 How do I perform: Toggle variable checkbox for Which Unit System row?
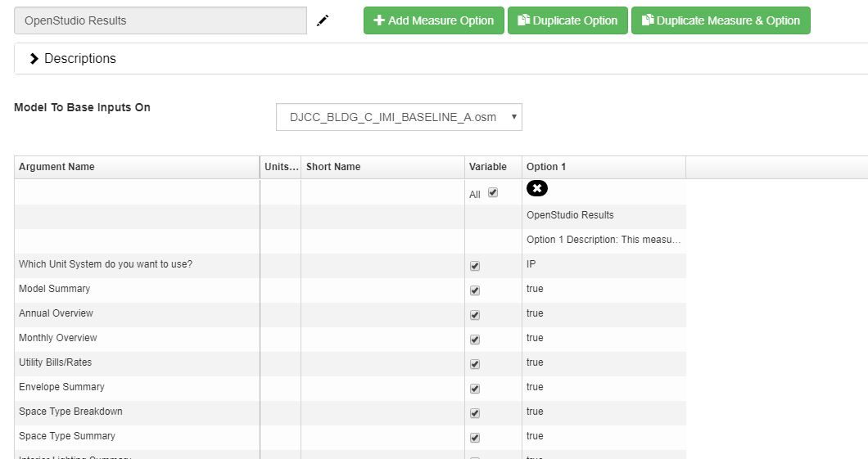click(x=475, y=266)
